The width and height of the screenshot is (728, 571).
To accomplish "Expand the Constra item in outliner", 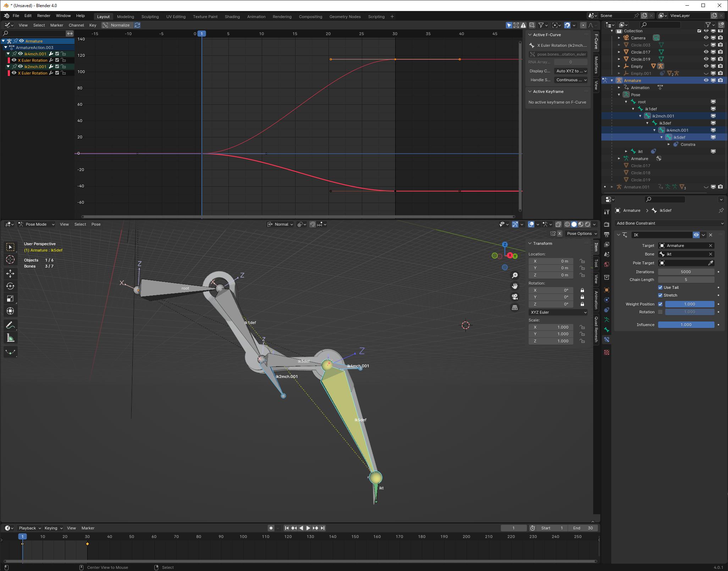I will 669,144.
